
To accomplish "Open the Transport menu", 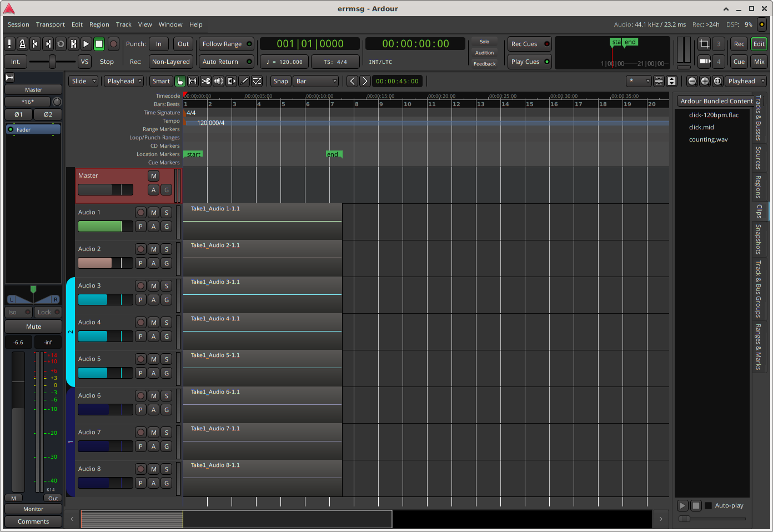I will pos(50,24).
